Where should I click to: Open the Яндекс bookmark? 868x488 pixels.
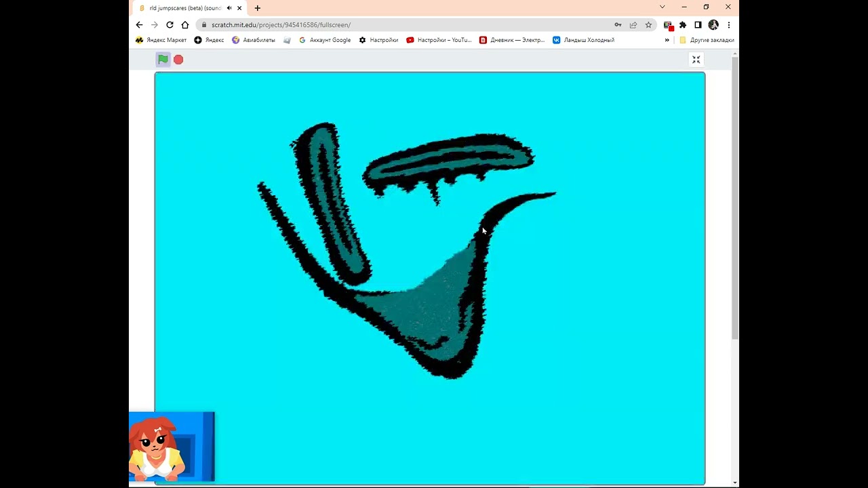209,40
